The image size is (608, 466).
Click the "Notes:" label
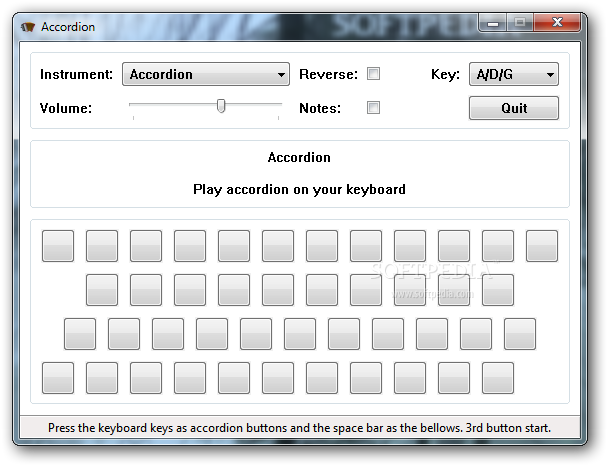click(320, 108)
